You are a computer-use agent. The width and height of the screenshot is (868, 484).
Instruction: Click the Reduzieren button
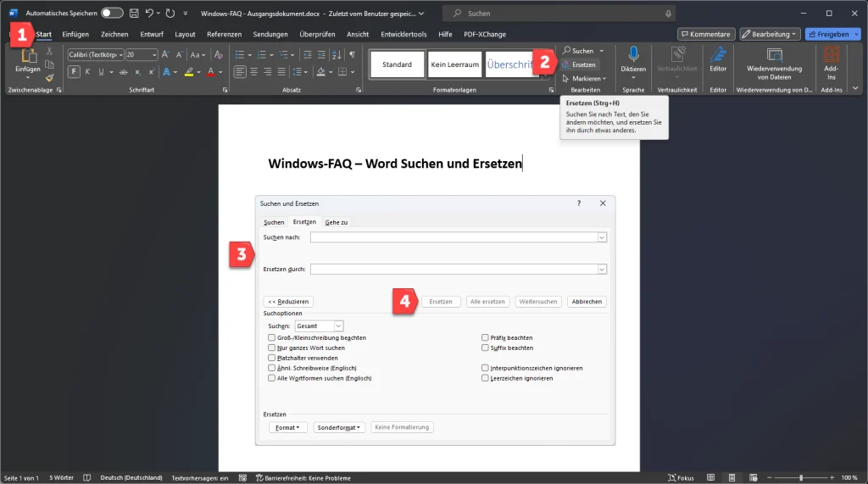coord(288,302)
